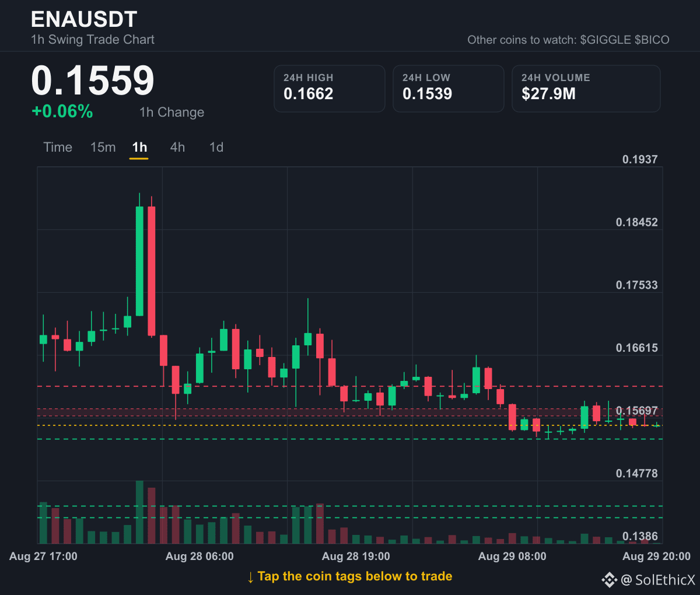Viewport: 700px width, 595px height.
Task: Switch to the 1d timeframe tab
Action: point(216,148)
